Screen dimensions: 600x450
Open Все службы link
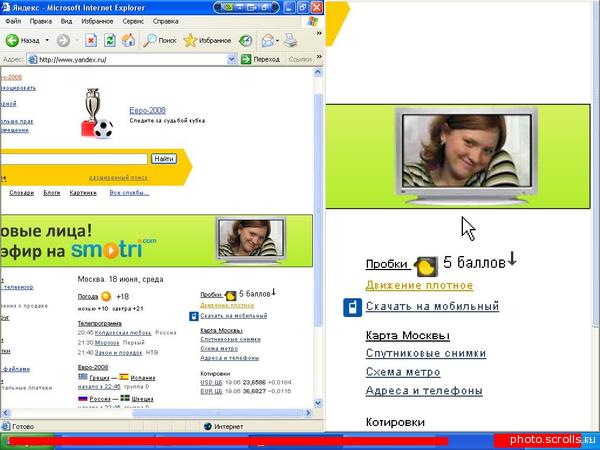coord(129,193)
